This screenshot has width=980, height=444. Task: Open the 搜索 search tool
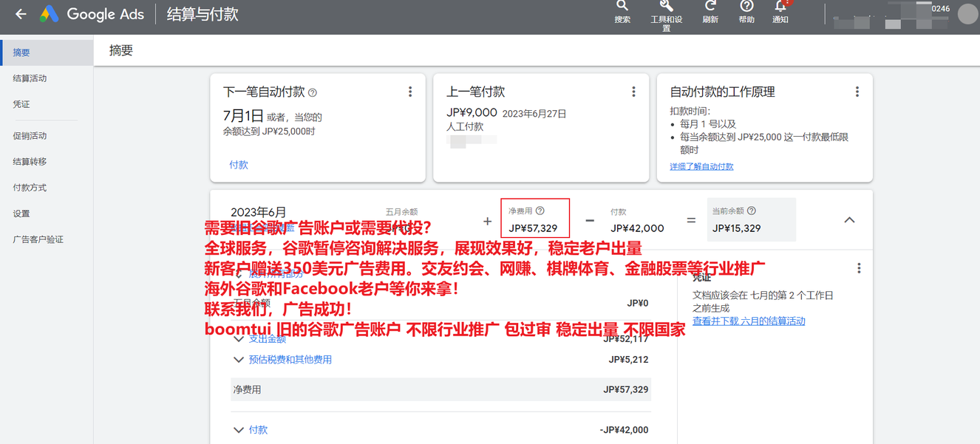[x=622, y=13]
